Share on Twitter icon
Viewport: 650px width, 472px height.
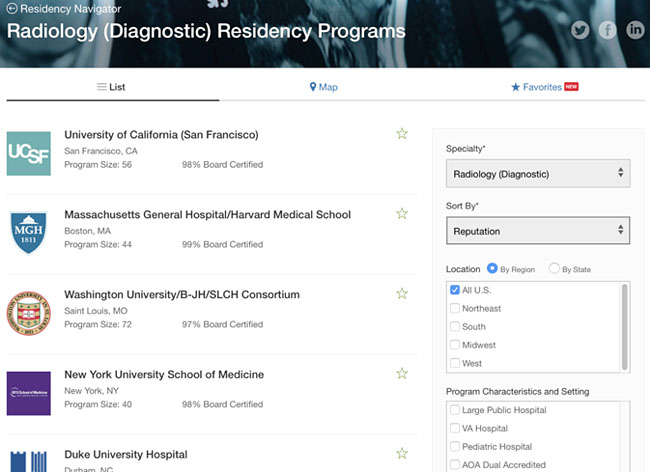tap(580, 30)
